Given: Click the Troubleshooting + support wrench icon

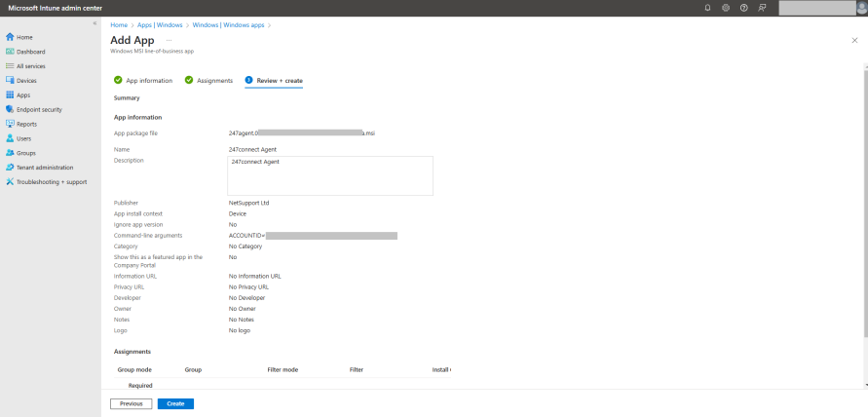Looking at the screenshot, I should [10, 181].
